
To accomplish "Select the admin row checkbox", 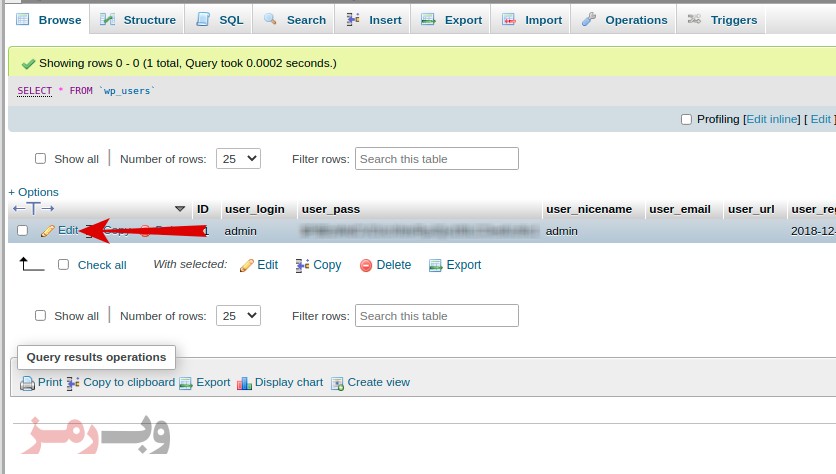I will [x=22, y=230].
